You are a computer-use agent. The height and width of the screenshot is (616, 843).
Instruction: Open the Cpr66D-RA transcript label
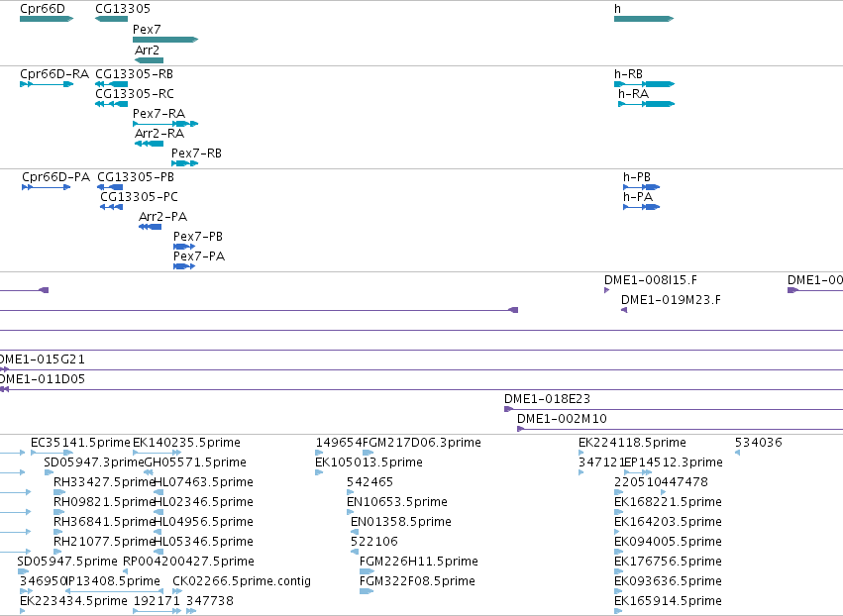point(54,74)
